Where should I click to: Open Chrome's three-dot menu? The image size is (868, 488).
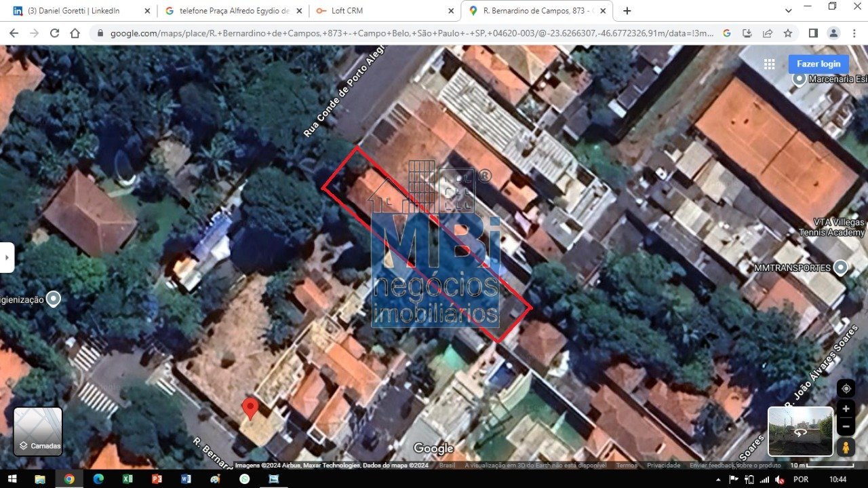(x=854, y=33)
